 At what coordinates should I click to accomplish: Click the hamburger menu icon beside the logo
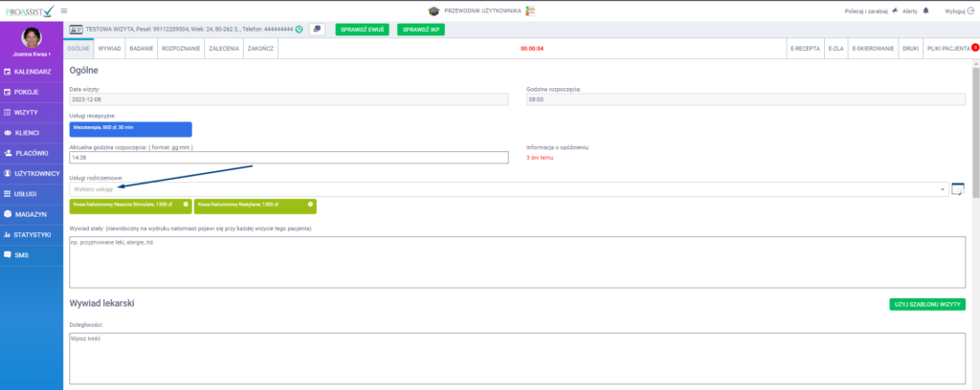[x=63, y=11]
